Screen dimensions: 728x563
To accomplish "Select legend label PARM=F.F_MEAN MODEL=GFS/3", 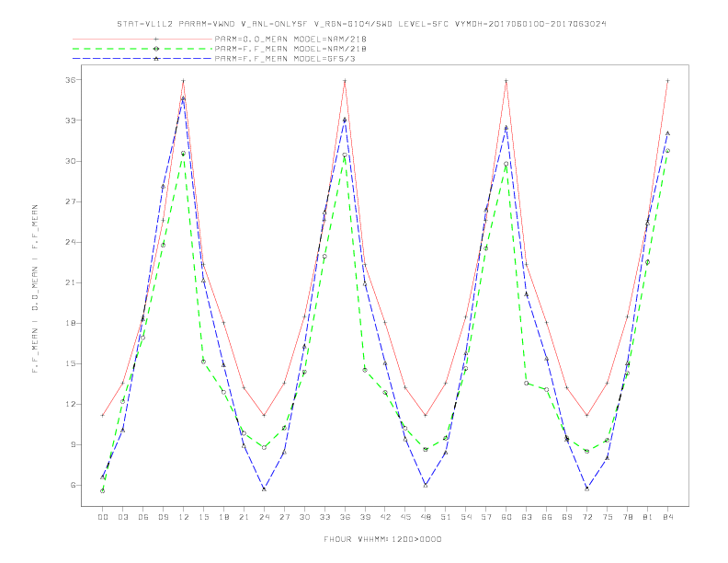I will coord(285,59).
